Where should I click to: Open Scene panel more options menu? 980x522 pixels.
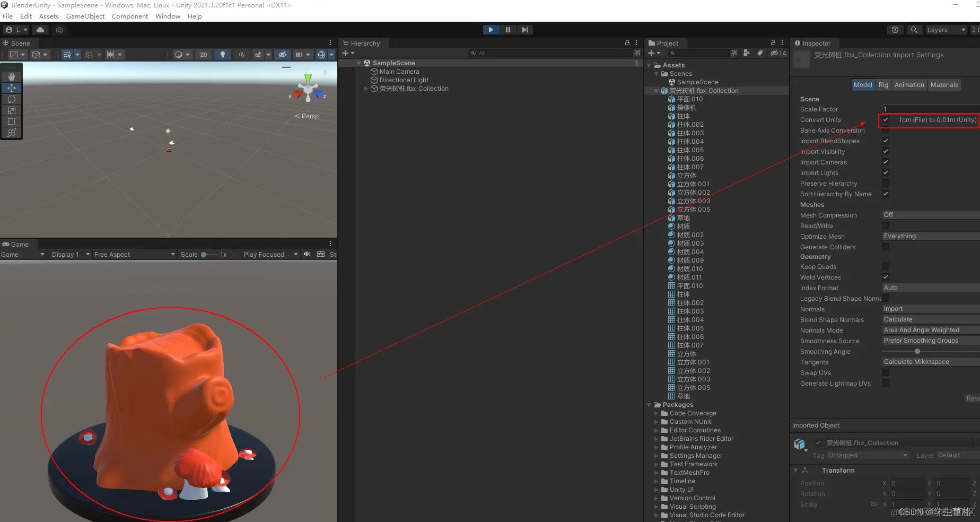pyautogui.click(x=330, y=43)
